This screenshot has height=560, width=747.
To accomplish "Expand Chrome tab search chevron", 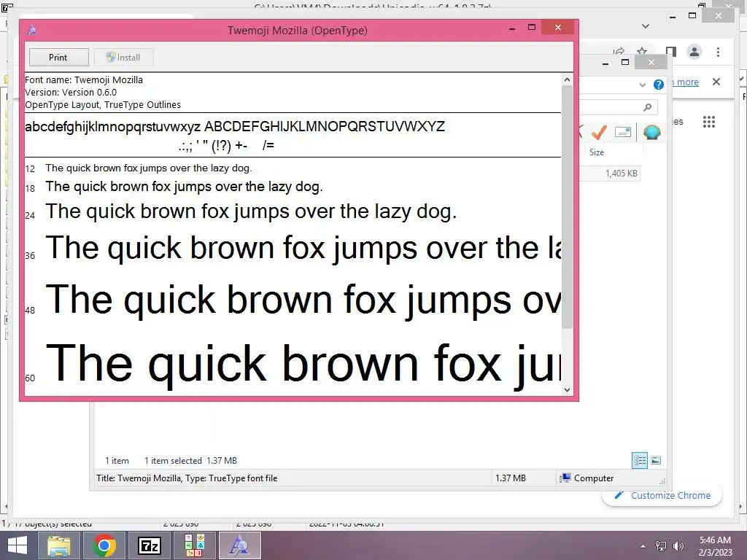I will pyautogui.click(x=646, y=26).
